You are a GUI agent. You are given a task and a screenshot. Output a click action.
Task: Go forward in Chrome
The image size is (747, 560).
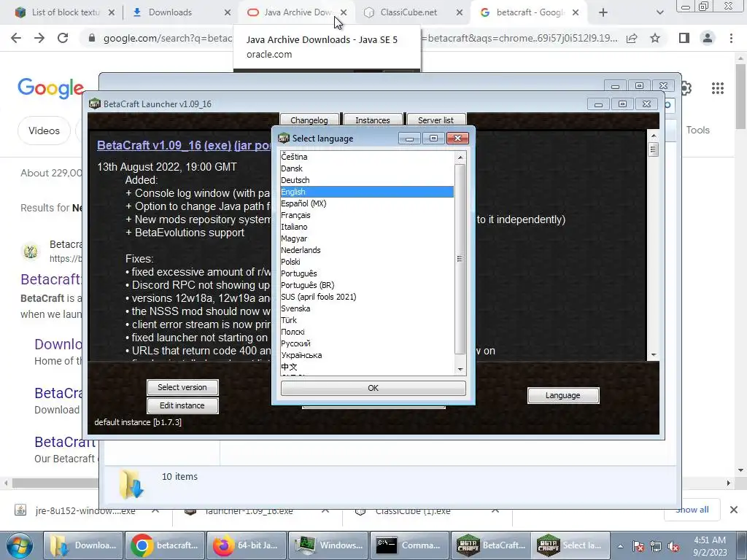click(39, 38)
